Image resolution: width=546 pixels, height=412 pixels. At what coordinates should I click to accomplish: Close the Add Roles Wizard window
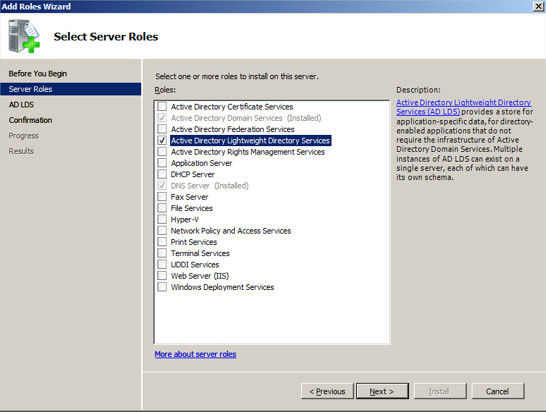point(538,6)
